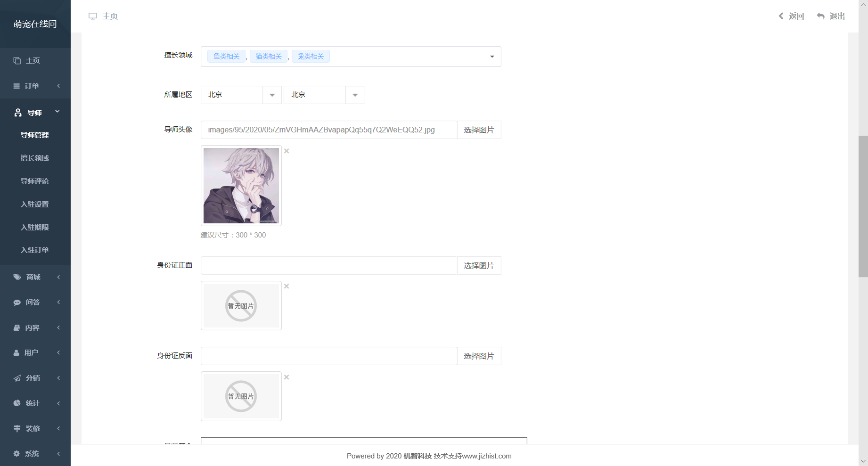Click the monitor icon beside 主页 breadcrumb
868x466 pixels.
click(93, 16)
